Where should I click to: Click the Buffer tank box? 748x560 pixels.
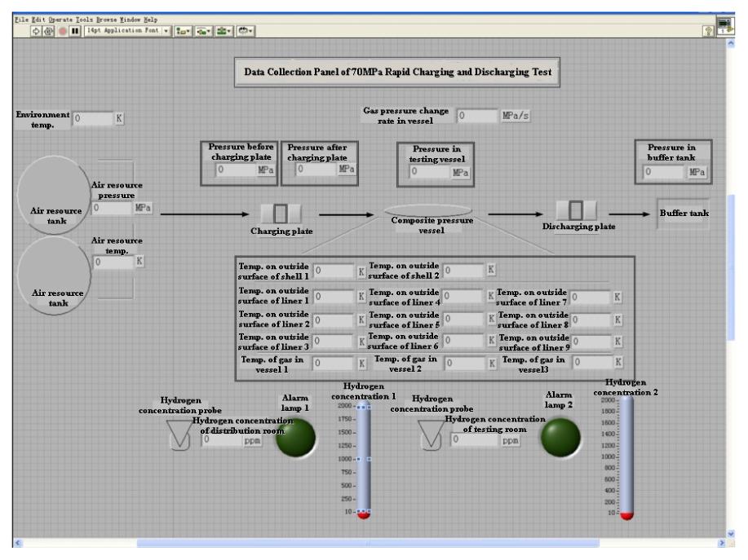[683, 214]
